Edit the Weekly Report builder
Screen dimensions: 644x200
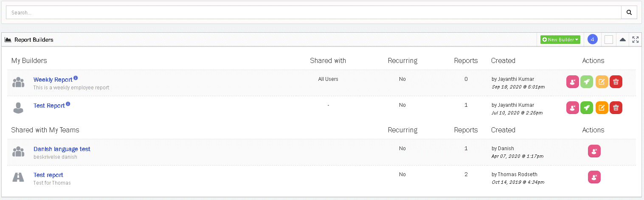pos(602,82)
